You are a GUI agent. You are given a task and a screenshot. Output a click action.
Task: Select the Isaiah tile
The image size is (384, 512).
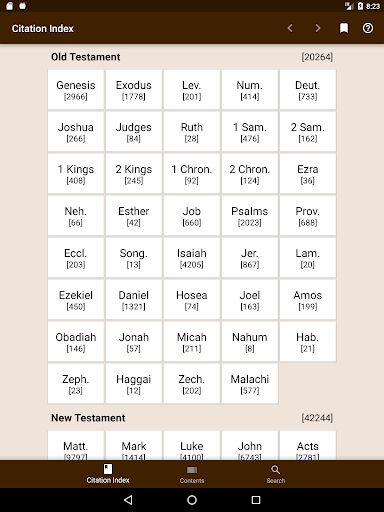192,258
